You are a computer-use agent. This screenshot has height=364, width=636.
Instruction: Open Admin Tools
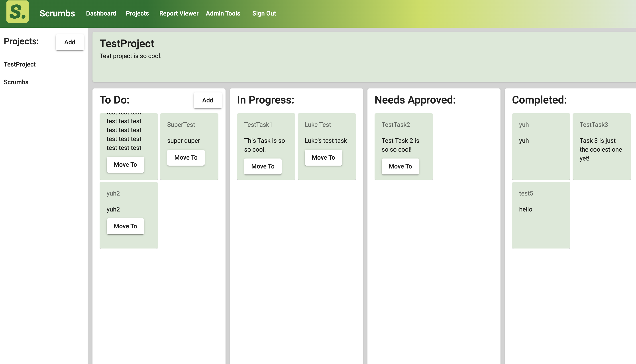tap(223, 13)
